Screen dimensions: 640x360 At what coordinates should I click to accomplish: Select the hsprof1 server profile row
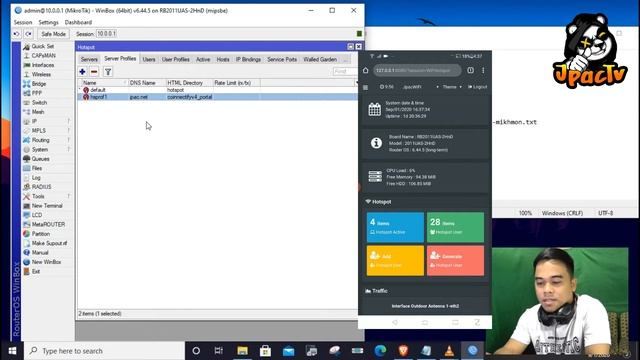coord(218,97)
